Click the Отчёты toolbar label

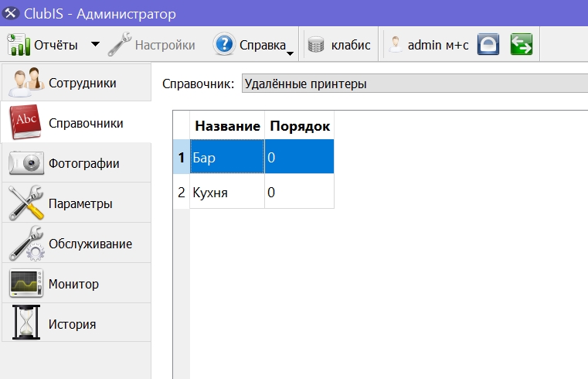pyautogui.click(x=56, y=45)
